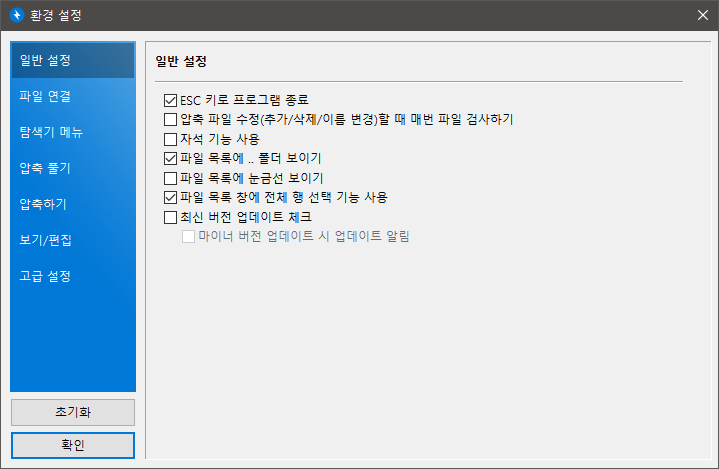The width and height of the screenshot is (719, 469).
Task: Open the 보기/편집 section
Action: tap(73, 240)
